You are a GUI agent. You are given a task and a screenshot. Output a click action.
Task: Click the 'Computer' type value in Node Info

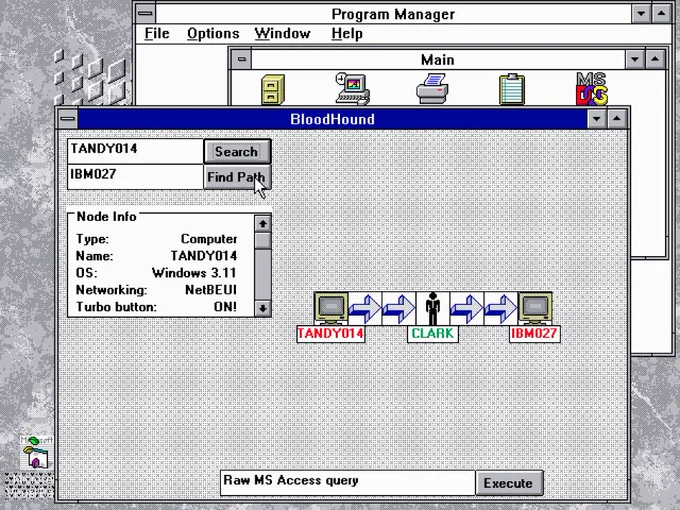pos(209,239)
